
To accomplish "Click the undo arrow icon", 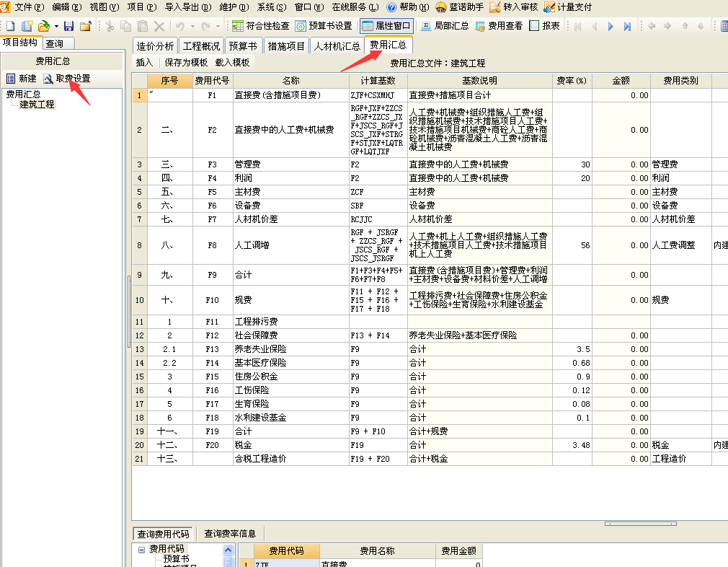I will (180, 26).
